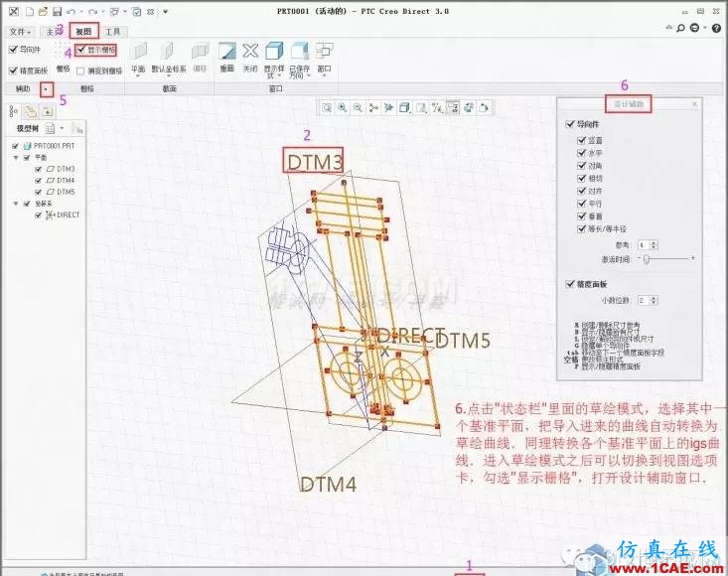Click the 关闭 (Close) X ribbon icon
The image size is (728, 576).
coord(250,51)
